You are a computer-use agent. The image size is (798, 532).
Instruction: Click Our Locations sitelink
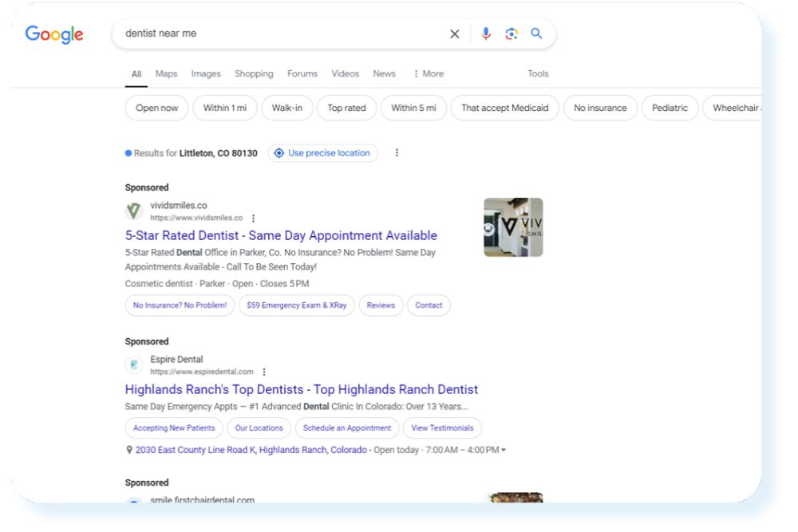(259, 428)
